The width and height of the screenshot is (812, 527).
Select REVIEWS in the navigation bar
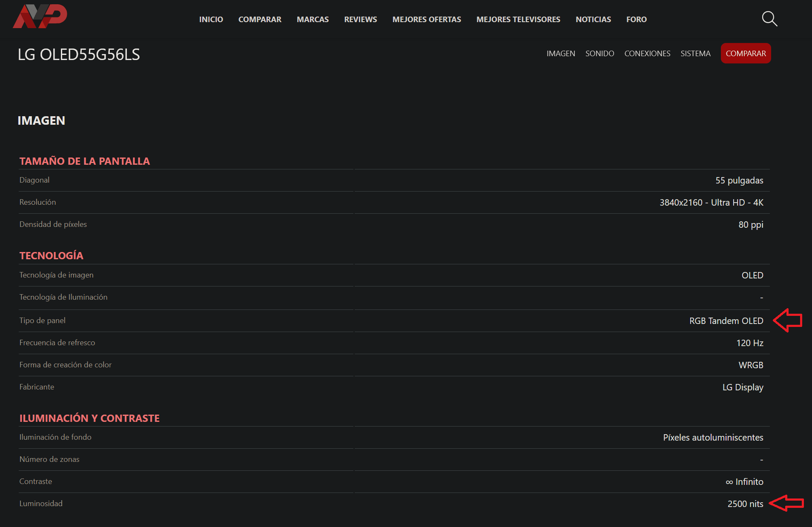(x=361, y=20)
